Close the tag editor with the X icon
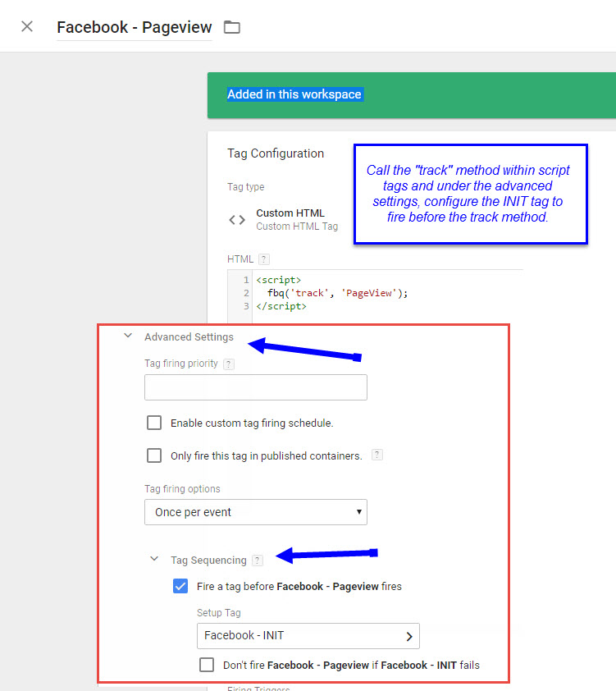The width and height of the screenshot is (616, 691). (27, 26)
